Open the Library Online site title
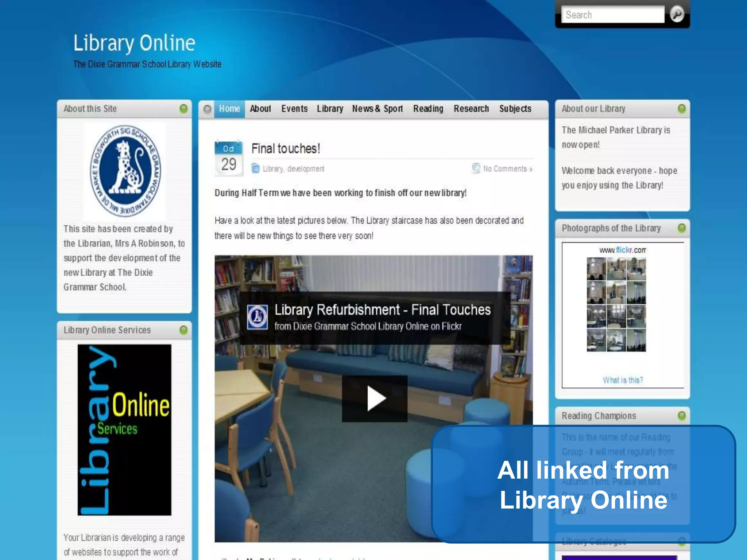 pos(134,43)
